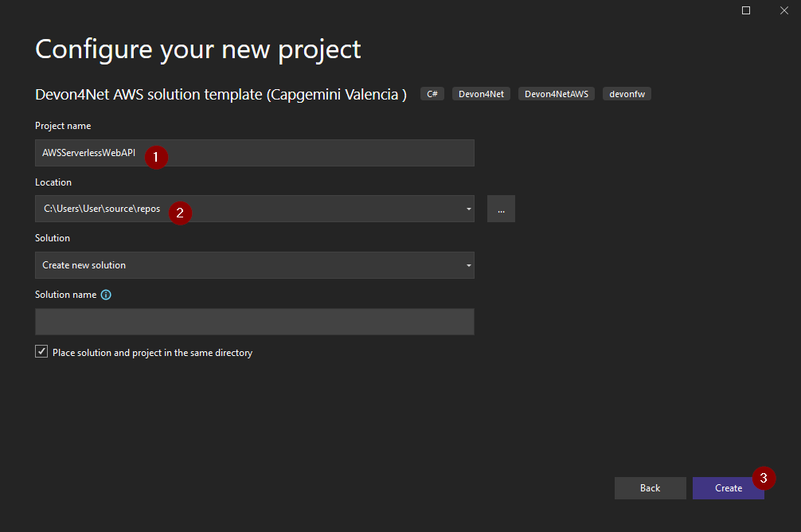Click the Devon4NetAWS template tag
The height and width of the screenshot is (532, 801).
[x=556, y=93]
